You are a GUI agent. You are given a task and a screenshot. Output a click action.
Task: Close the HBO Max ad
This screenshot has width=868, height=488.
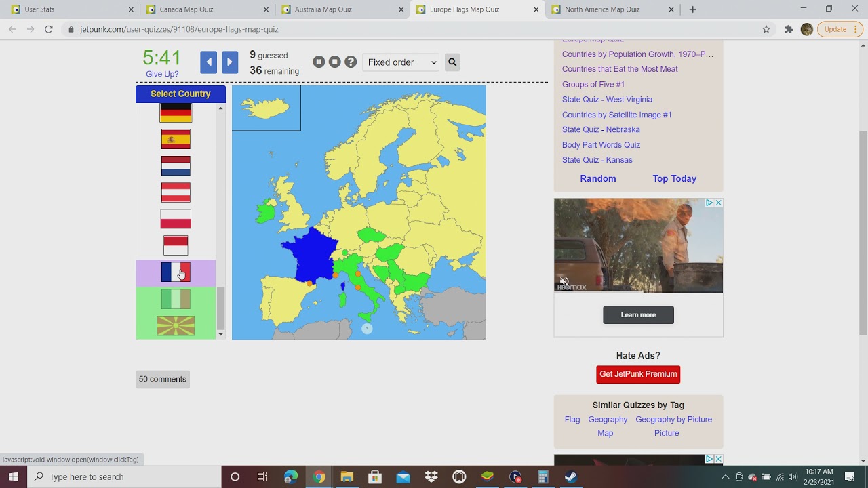coord(718,203)
